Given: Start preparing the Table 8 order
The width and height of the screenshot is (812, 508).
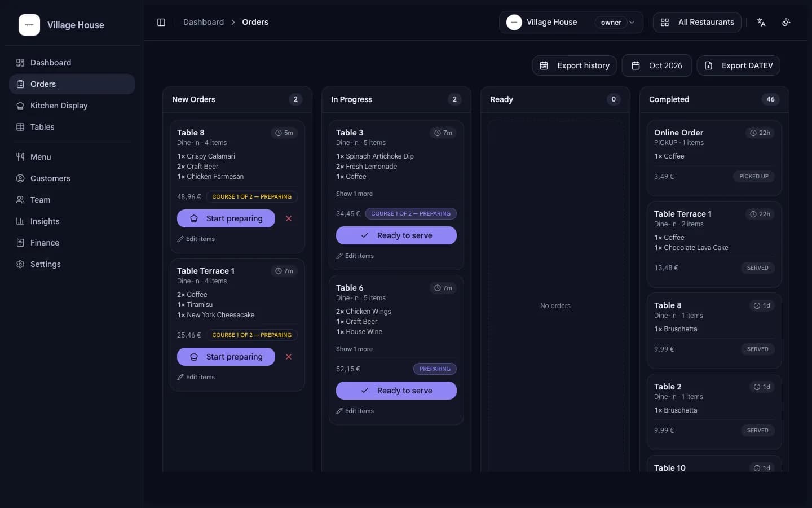Looking at the screenshot, I should tap(226, 218).
